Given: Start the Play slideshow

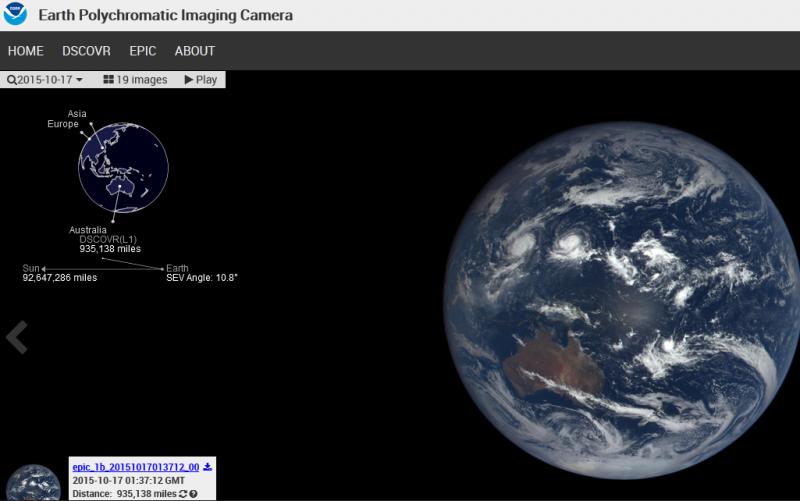Looking at the screenshot, I should click(x=201, y=80).
